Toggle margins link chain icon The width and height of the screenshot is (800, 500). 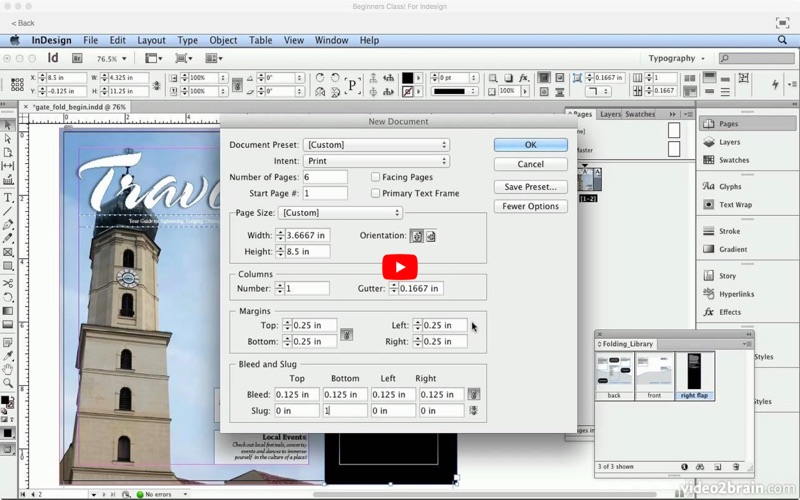pos(347,334)
